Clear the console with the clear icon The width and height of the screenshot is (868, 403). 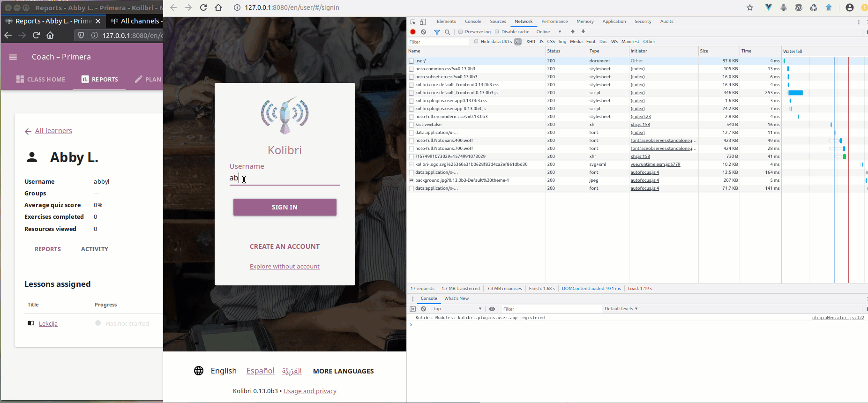point(424,309)
